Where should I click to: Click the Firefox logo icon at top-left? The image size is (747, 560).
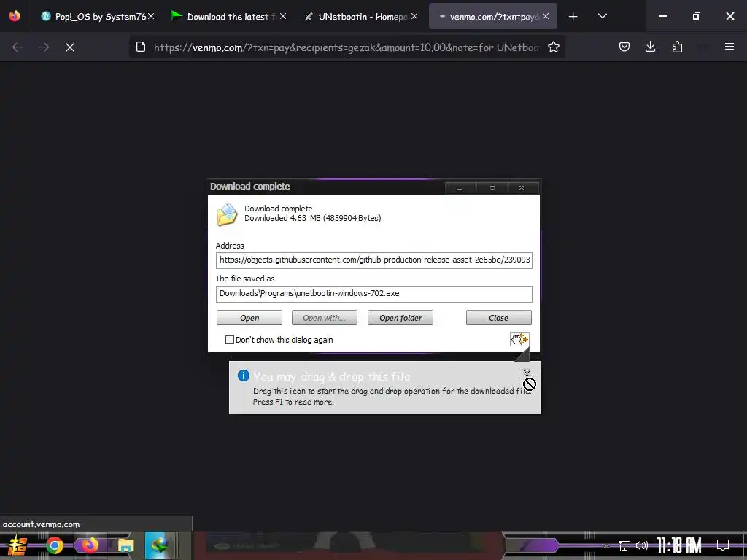(x=15, y=16)
